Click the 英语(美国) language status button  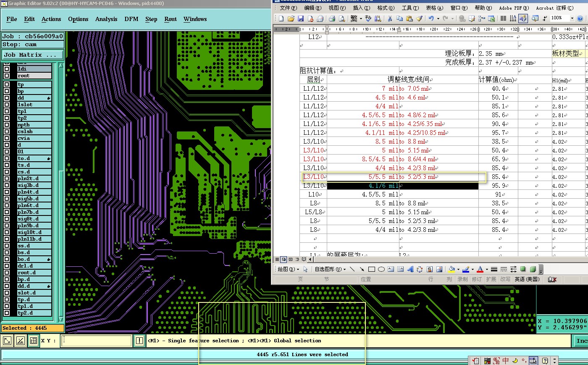[x=527, y=279]
